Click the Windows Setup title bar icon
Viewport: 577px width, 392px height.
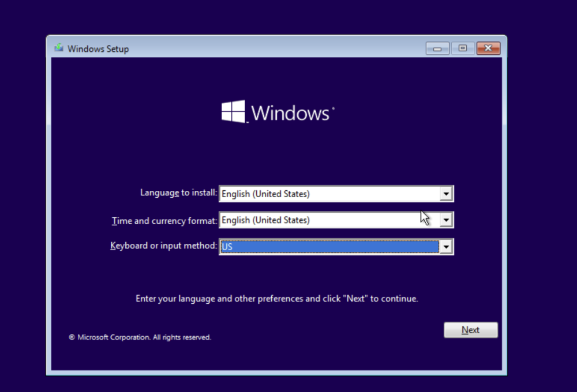[x=58, y=48]
